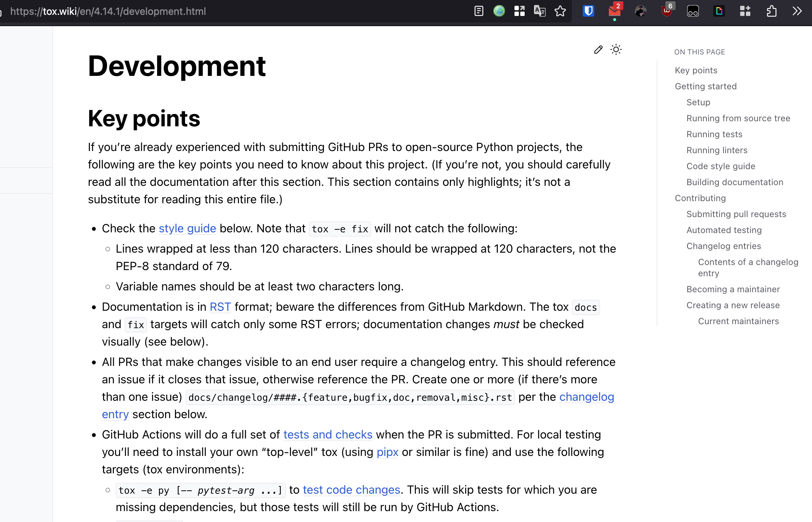812x522 pixels.
Task: Bookmark this page with star icon
Action: point(560,11)
